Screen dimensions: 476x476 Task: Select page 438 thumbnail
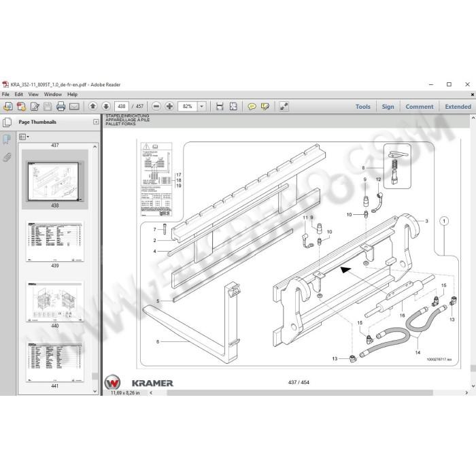[54, 182]
